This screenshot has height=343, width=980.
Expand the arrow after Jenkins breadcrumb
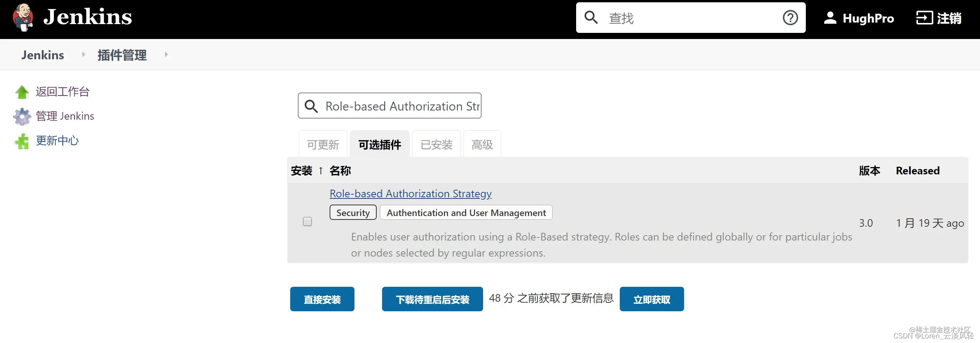83,54
